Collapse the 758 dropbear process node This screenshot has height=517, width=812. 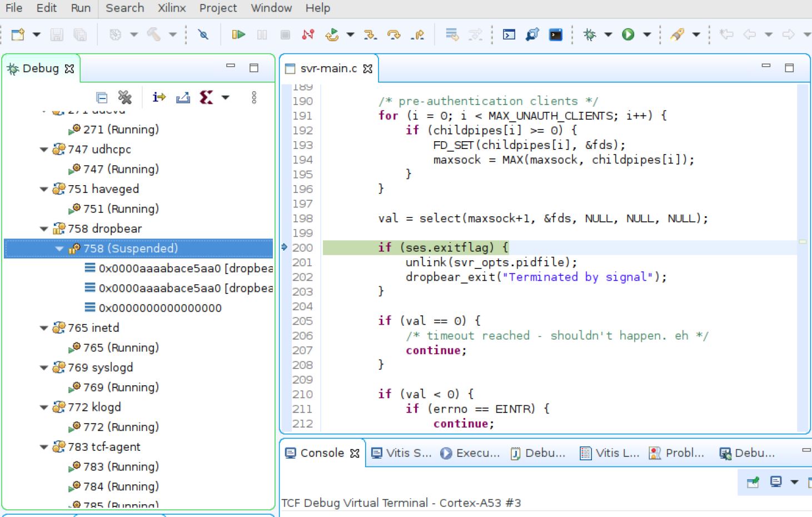(44, 228)
